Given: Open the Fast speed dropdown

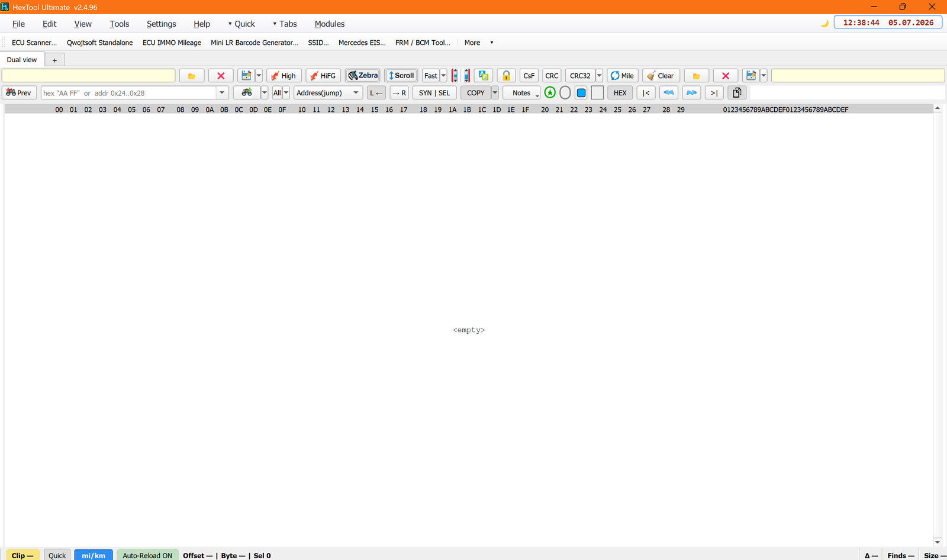Looking at the screenshot, I should point(443,76).
